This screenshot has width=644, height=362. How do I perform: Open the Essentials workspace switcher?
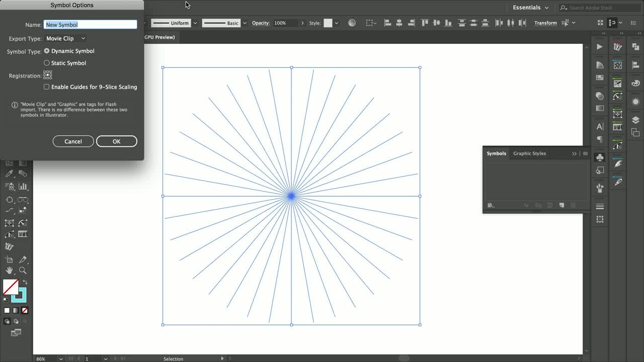pos(529,8)
